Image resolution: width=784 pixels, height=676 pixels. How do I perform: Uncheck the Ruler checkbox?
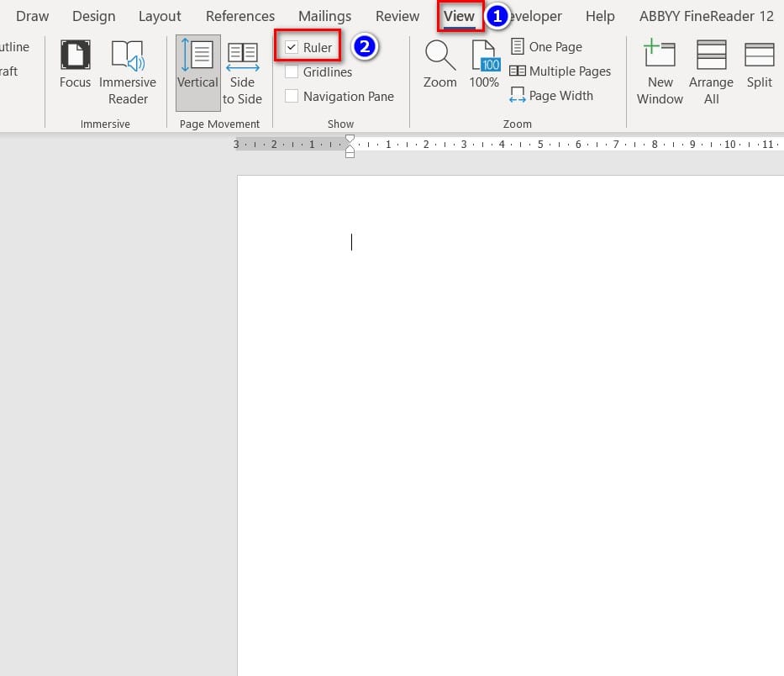[x=292, y=48]
